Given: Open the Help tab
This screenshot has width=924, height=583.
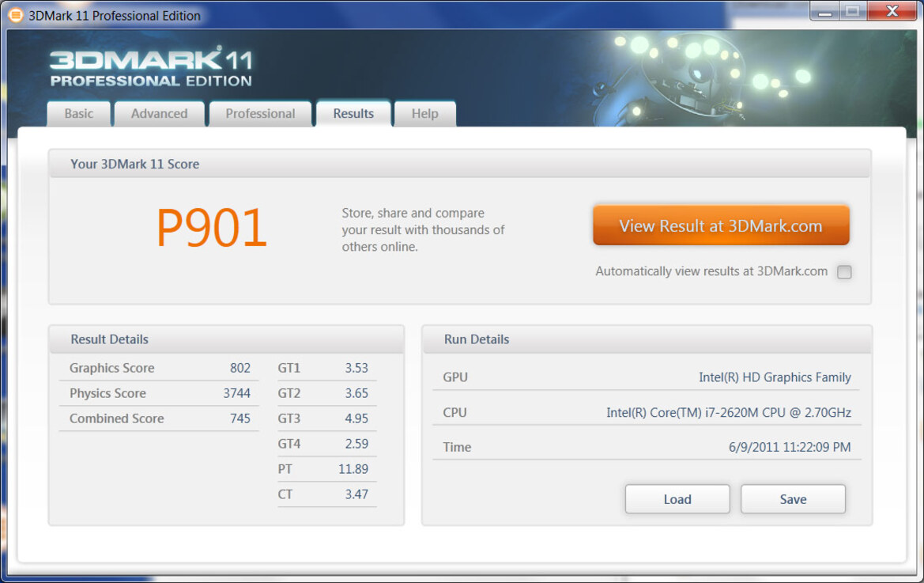Looking at the screenshot, I should coord(425,114).
